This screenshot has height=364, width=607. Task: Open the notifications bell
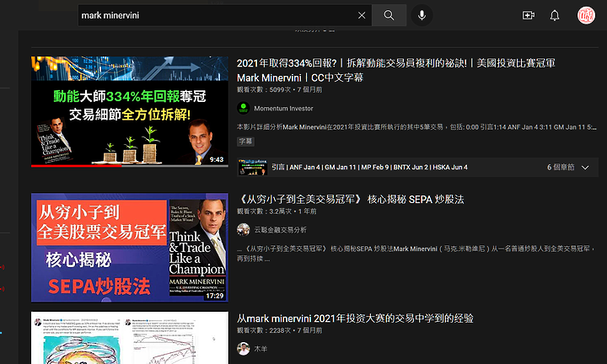(x=555, y=15)
